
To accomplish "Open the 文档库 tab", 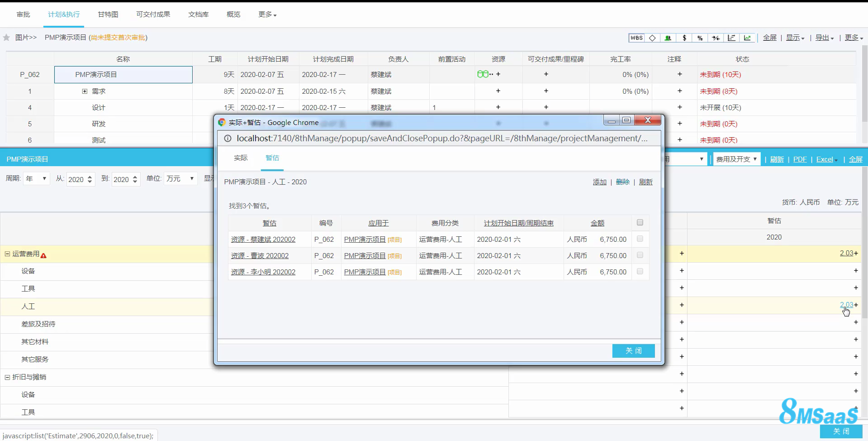I will 198,14.
